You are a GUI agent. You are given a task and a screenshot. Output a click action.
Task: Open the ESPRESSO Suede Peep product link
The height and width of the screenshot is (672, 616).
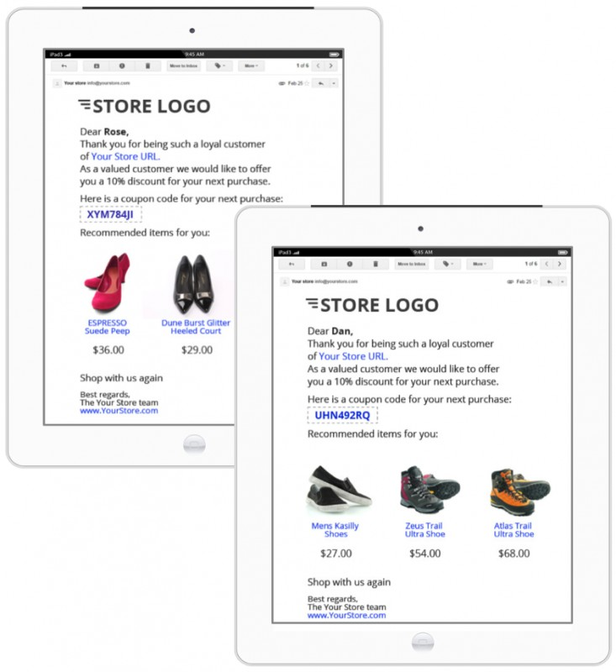click(x=108, y=327)
